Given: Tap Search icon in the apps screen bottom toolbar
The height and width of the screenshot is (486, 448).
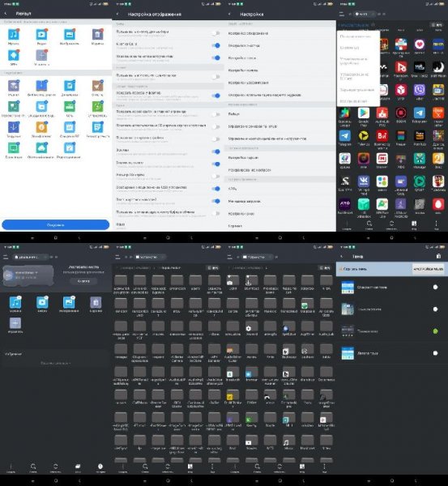Looking at the screenshot, I should pyautogui.click(x=369, y=224).
